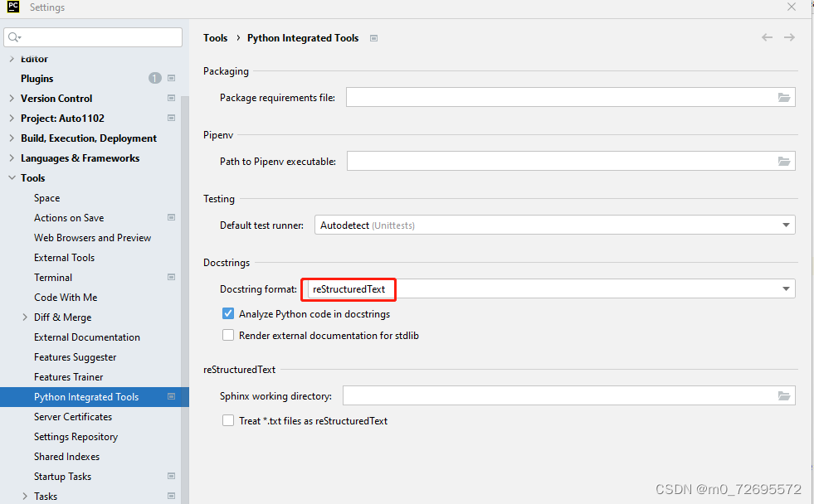This screenshot has height=504, width=814.
Task: Expand the Editor settings section
Action: point(12,59)
